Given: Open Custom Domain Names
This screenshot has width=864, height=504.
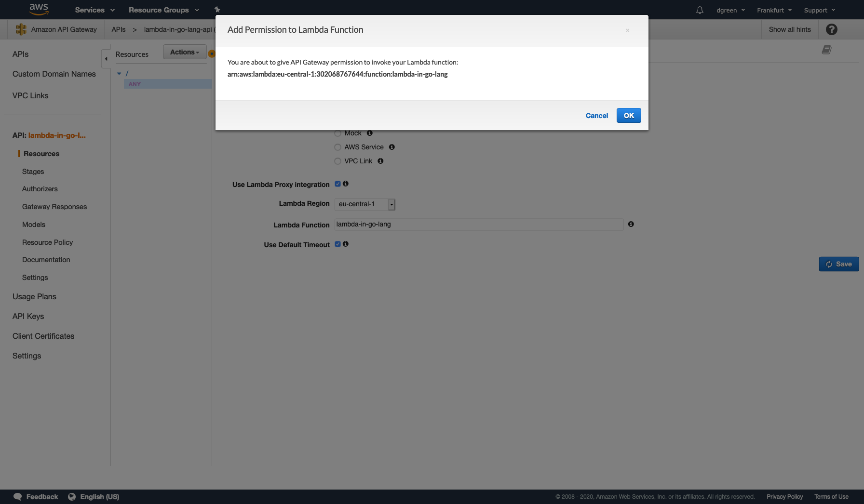Looking at the screenshot, I should [x=54, y=74].
